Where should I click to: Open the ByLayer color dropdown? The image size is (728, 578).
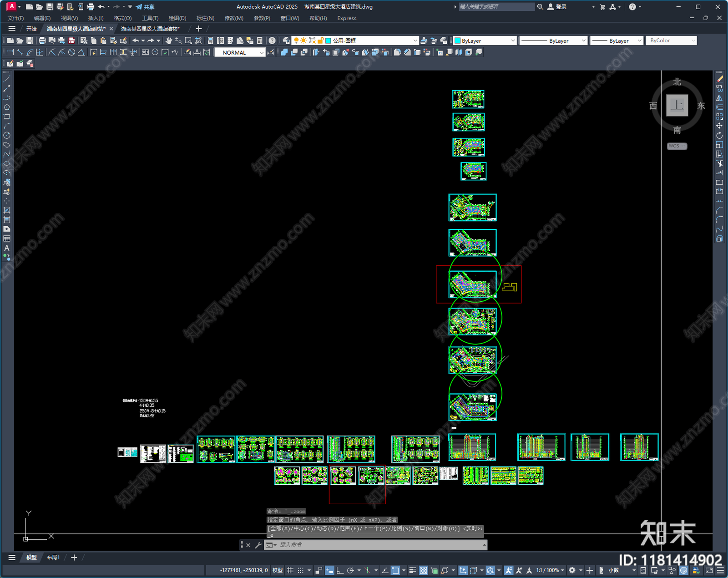coord(485,41)
